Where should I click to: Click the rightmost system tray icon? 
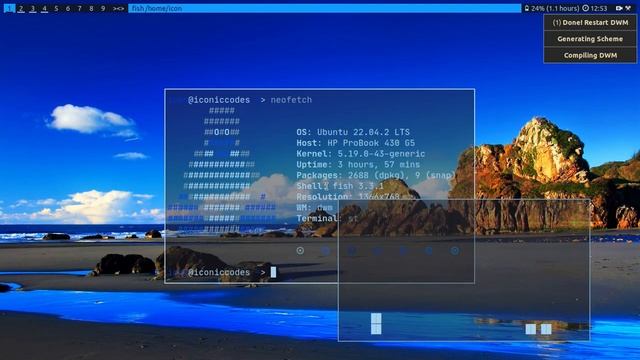click(628, 8)
